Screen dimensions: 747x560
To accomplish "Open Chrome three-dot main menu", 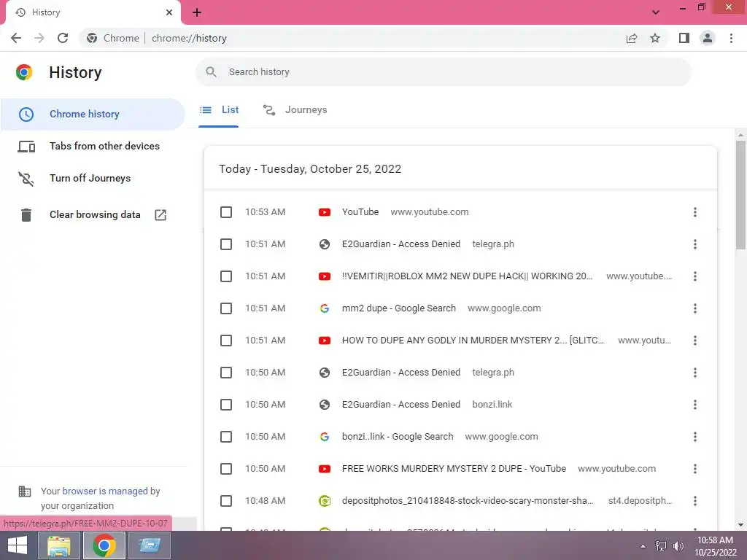I will pyautogui.click(x=731, y=38).
